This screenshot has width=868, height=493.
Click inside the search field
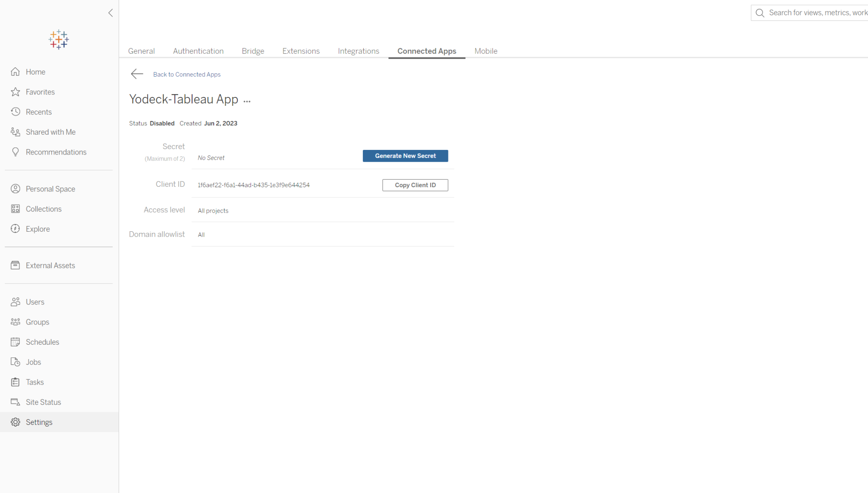pos(810,13)
